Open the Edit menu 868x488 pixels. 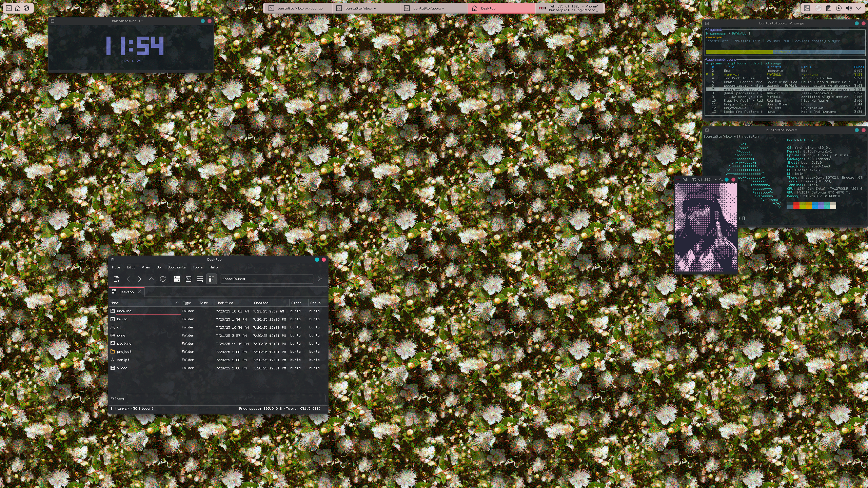tap(131, 267)
